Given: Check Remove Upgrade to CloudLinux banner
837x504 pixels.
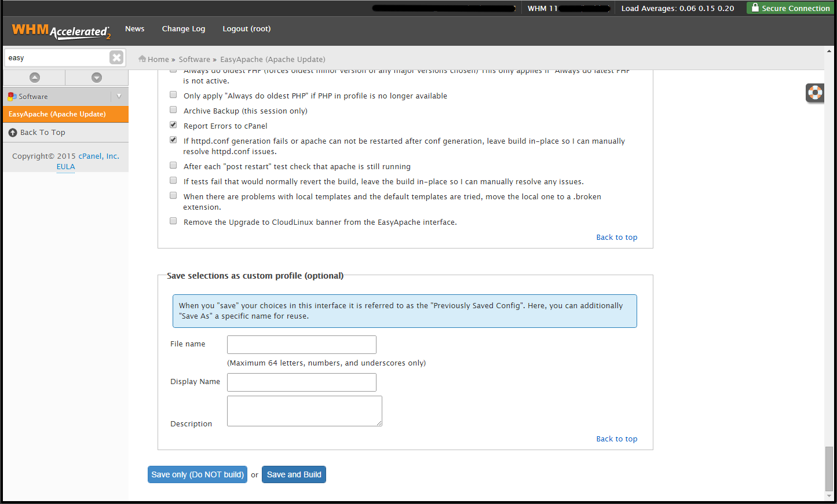Looking at the screenshot, I should pos(173,221).
